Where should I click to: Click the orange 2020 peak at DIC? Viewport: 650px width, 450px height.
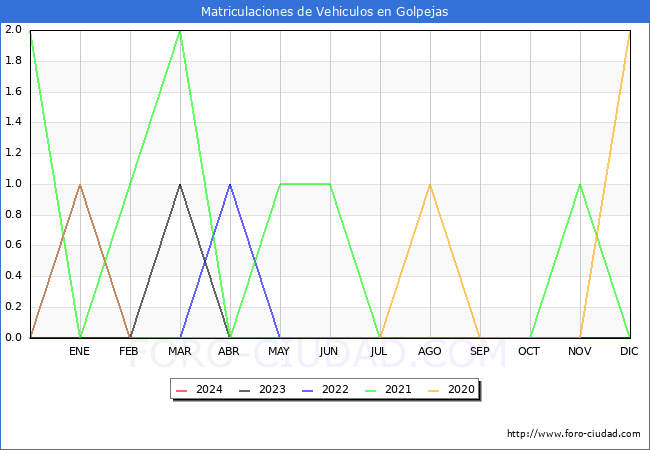(x=629, y=31)
